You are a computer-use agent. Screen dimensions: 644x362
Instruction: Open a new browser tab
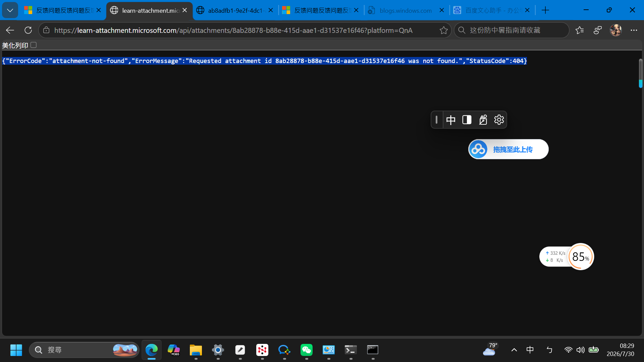(545, 10)
